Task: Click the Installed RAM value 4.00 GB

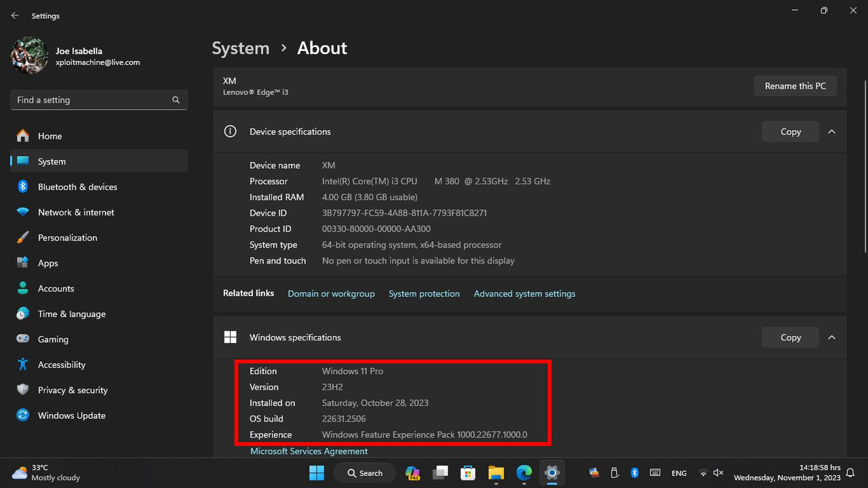Action: tap(370, 197)
